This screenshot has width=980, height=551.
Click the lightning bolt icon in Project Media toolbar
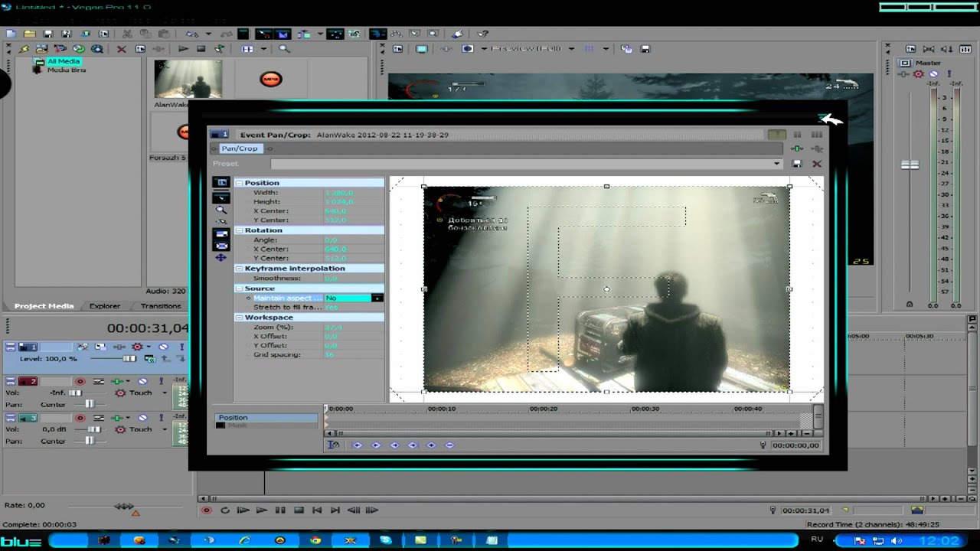24,49
